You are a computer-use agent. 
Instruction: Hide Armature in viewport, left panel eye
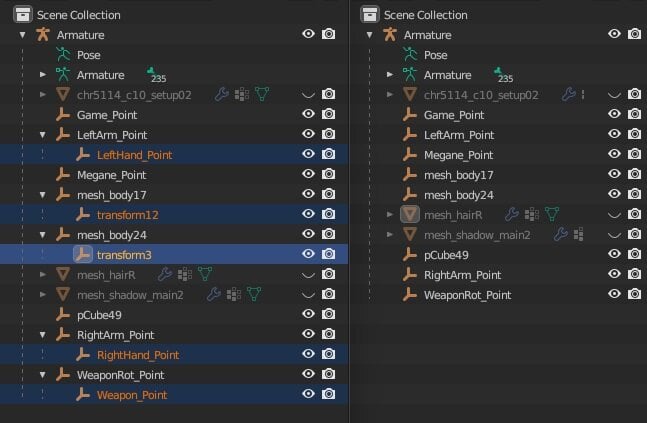click(308, 34)
